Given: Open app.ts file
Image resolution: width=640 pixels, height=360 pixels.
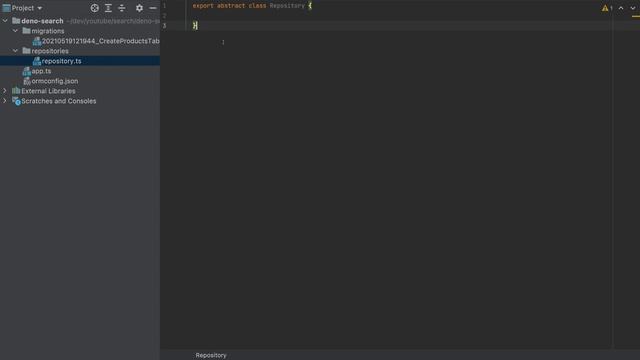Looking at the screenshot, I should [41, 71].
